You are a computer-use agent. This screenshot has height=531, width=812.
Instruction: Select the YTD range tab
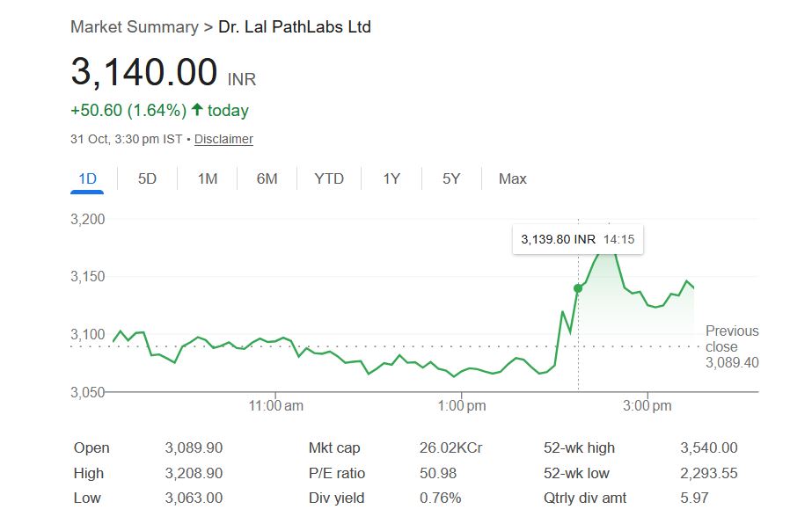tap(329, 178)
